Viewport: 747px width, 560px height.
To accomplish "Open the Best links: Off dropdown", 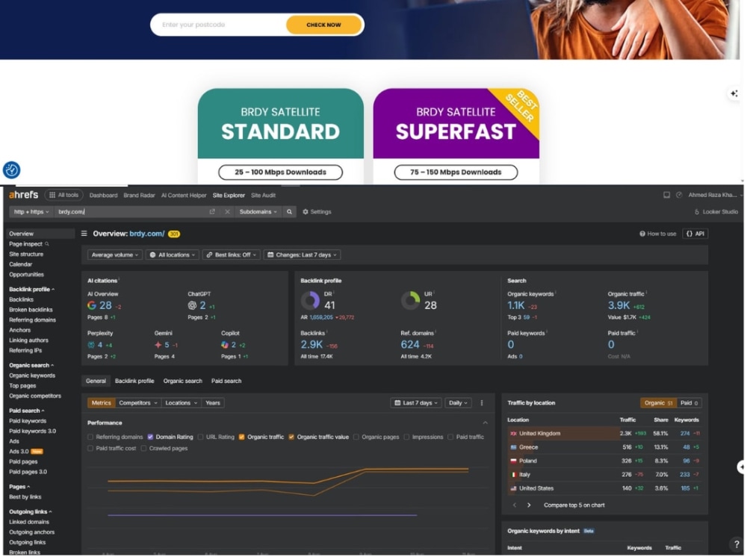I will click(231, 255).
